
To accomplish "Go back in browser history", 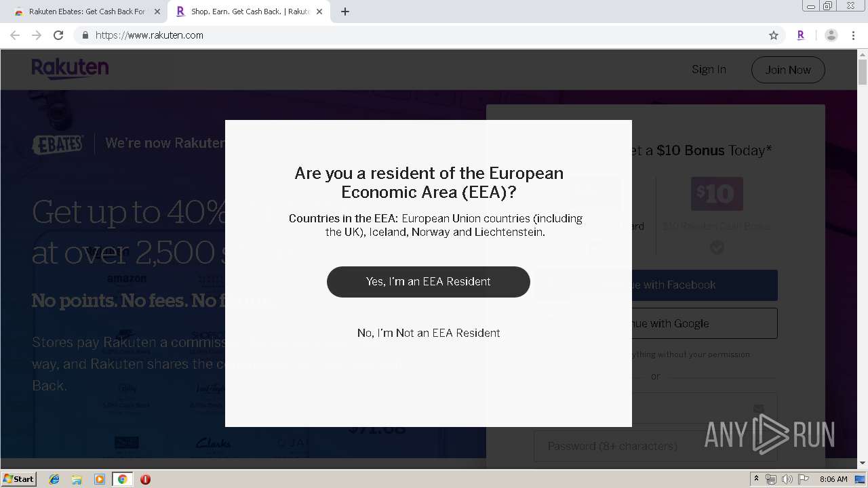I will click(x=15, y=35).
